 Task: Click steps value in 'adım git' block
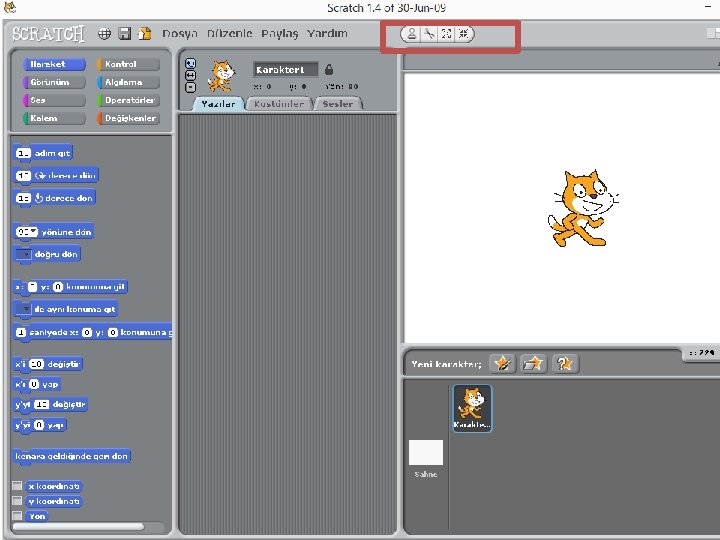click(x=23, y=153)
